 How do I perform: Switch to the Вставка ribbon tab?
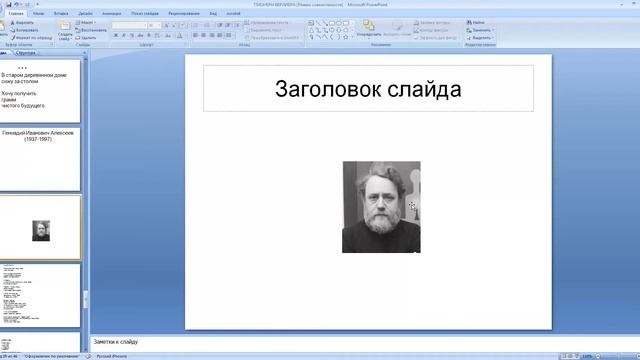[61, 13]
